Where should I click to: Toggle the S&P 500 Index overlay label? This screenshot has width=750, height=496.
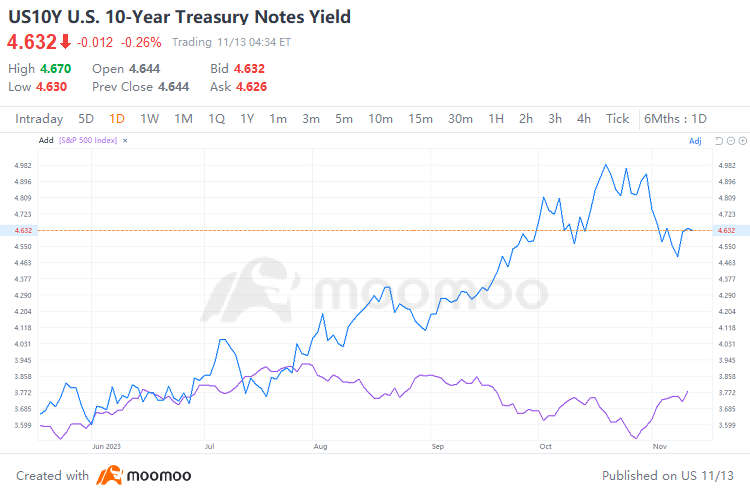[88, 141]
